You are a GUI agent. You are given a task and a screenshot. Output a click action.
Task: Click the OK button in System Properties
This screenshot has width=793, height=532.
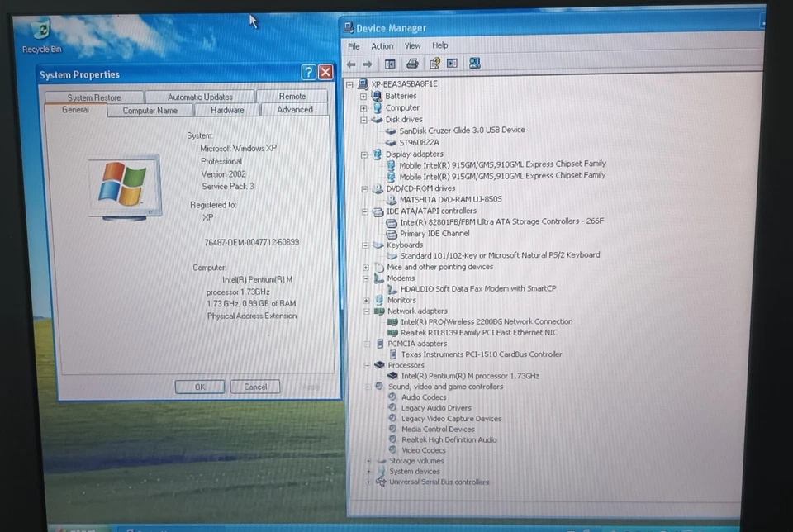(x=199, y=386)
